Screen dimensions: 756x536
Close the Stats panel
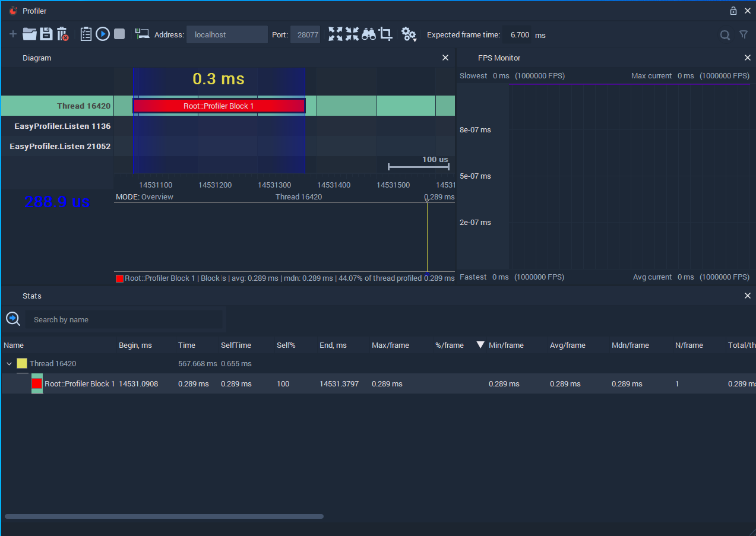coord(748,296)
